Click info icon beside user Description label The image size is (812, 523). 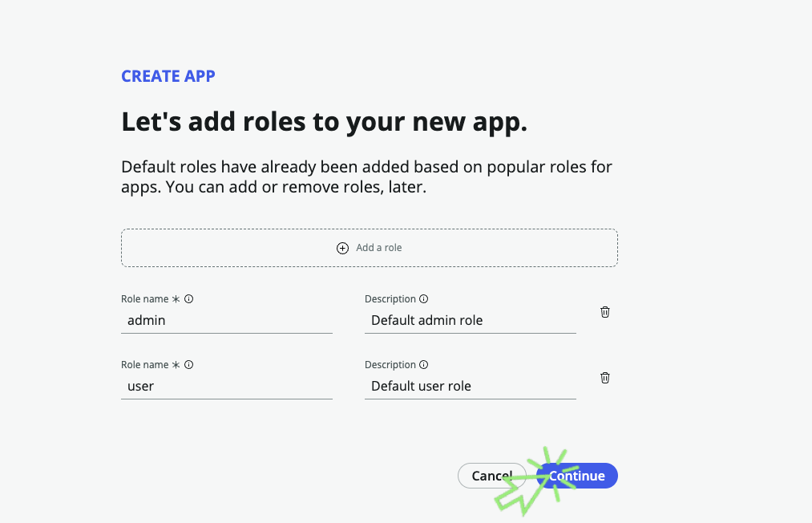[x=423, y=365]
